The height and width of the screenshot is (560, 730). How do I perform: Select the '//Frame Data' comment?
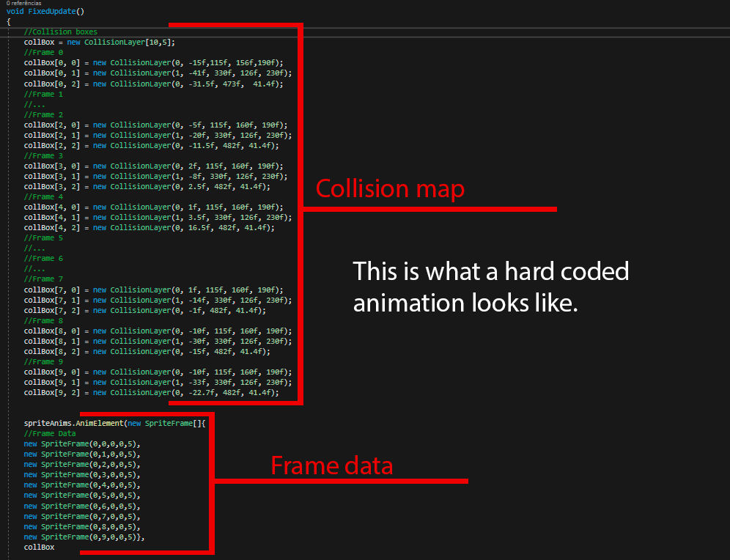(x=50, y=433)
